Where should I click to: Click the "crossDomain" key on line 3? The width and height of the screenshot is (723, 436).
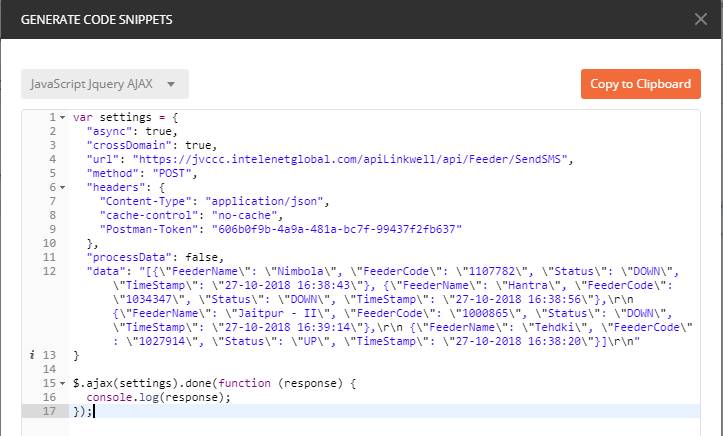pos(132,145)
